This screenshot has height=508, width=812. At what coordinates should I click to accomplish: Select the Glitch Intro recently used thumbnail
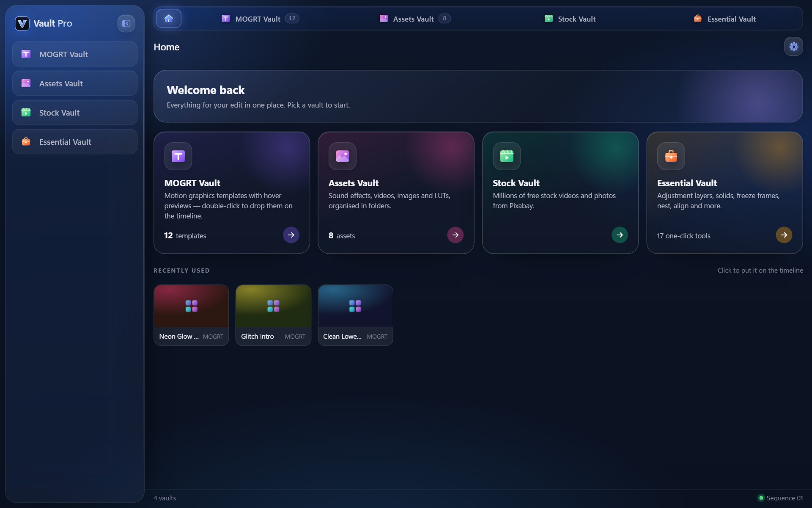tap(273, 315)
